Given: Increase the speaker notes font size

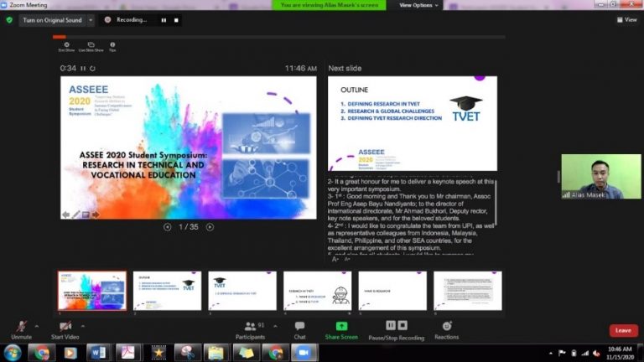Looking at the screenshot, I should tap(335, 259).
